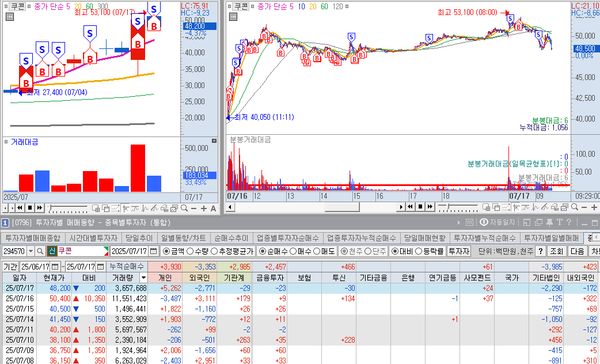Image resolution: width=600 pixels, height=364 pixels.
Task: Click minus zoom-out icon in left chart toolbar
Action: pyautogui.click(x=193, y=208)
